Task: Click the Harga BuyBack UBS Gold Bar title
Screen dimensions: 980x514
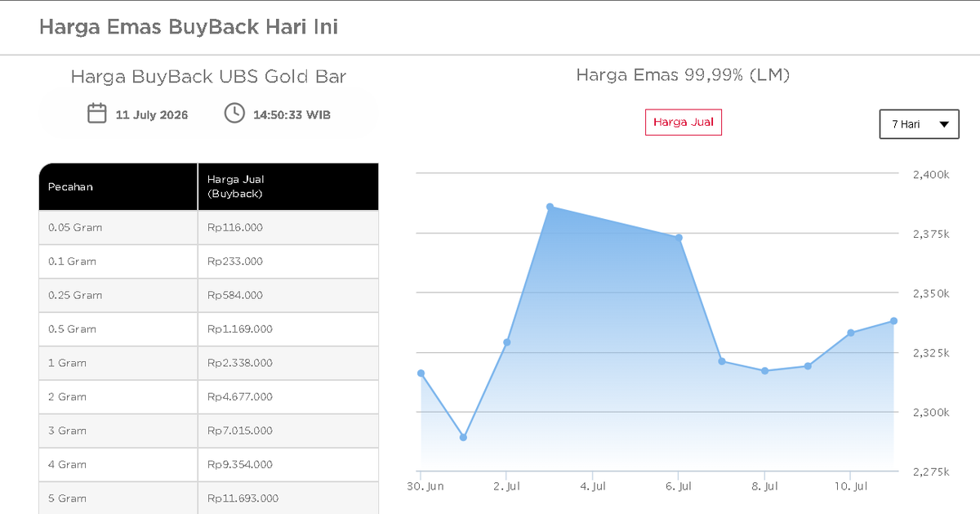Action: click(208, 77)
